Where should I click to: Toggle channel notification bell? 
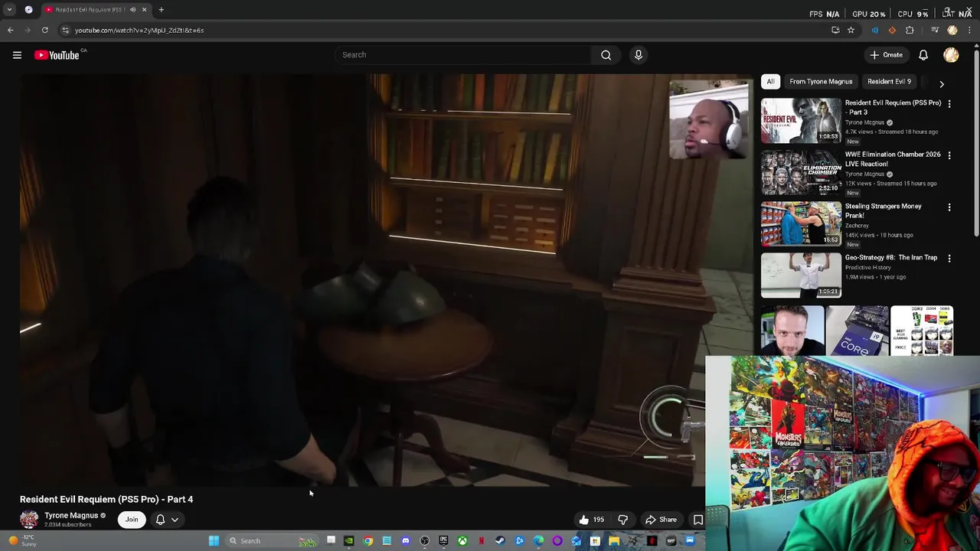161,520
